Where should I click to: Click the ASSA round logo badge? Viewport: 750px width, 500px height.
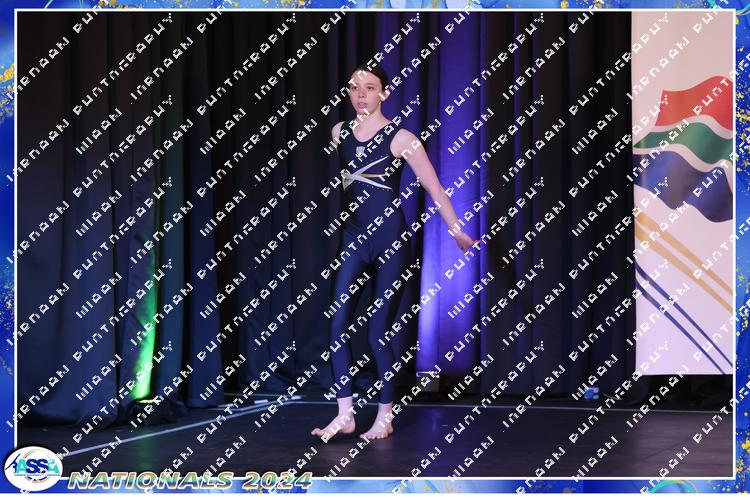pos(33,468)
